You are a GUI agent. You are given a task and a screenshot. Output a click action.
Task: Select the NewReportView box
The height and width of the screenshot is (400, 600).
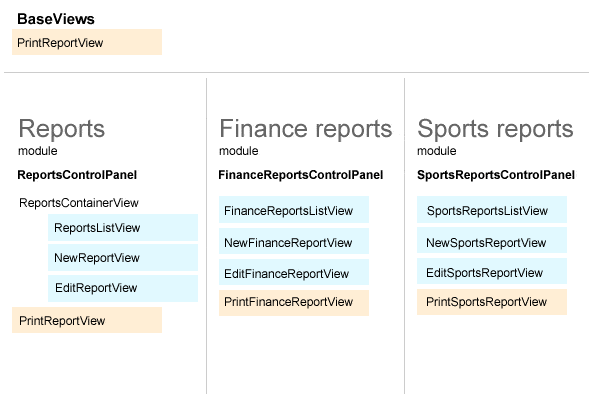123,258
